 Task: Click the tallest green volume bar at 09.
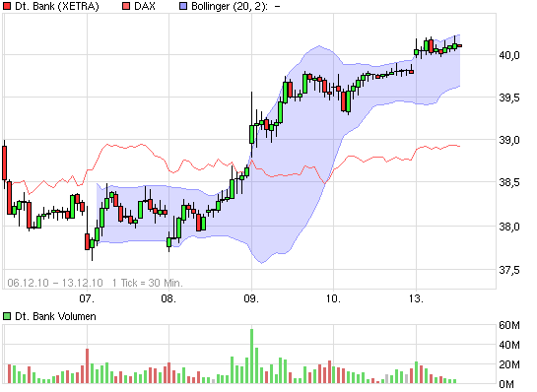(251, 357)
